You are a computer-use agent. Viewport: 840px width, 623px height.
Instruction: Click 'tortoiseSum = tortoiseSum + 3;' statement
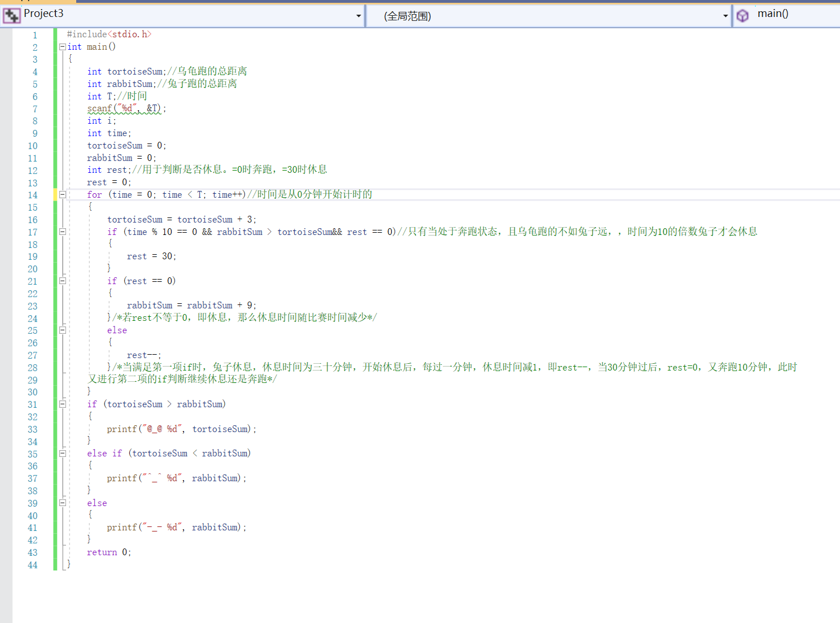(x=182, y=220)
